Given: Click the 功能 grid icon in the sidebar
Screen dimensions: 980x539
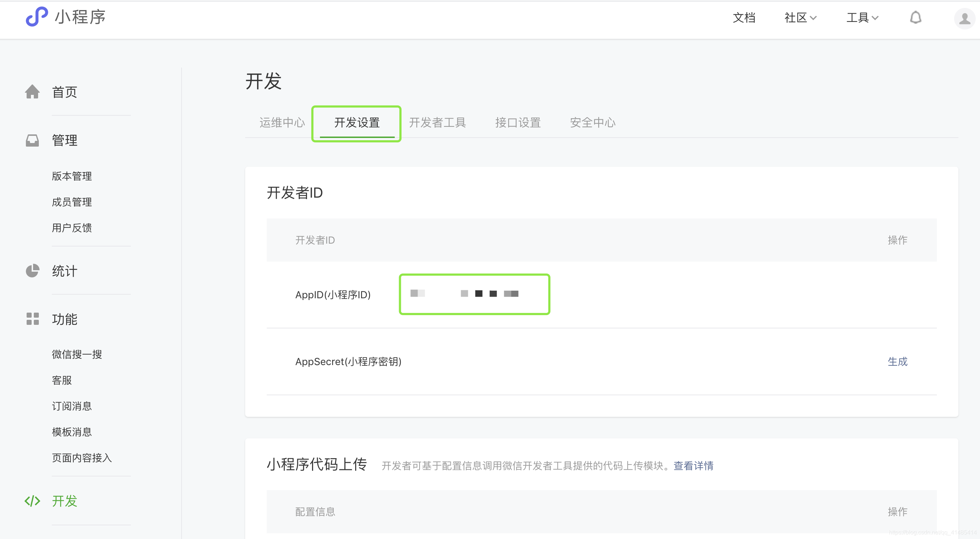Looking at the screenshot, I should click(32, 319).
